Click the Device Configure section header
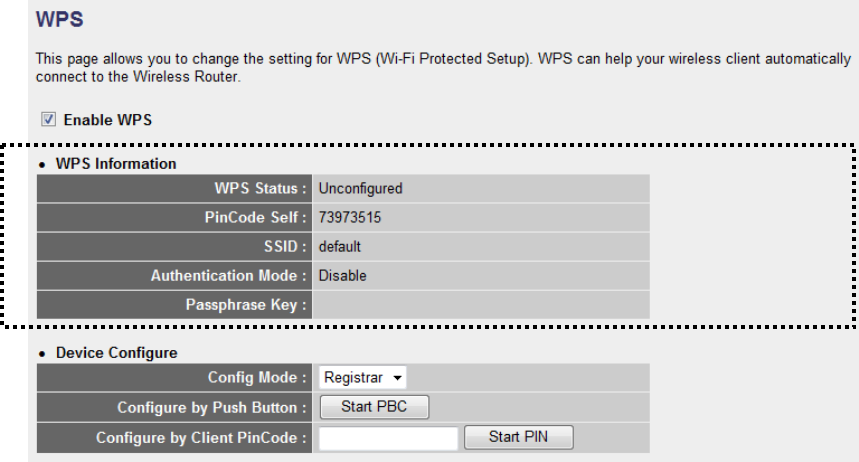The image size is (859, 462). [x=114, y=353]
